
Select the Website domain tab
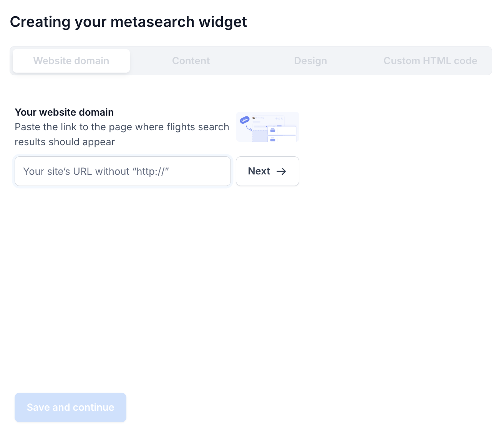point(71,61)
